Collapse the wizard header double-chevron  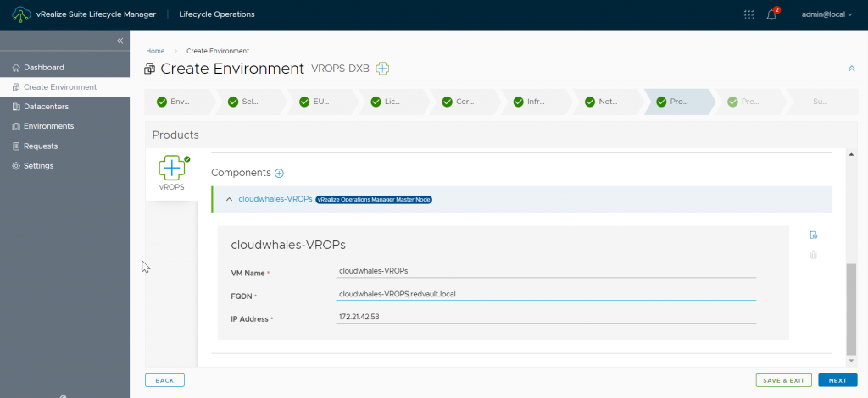click(x=851, y=69)
